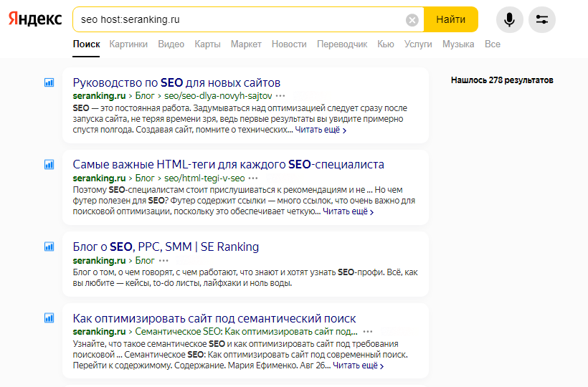The height and width of the screenshot is (387, 588).
Task: Open the Маркет tab
Action: [246, 44]
